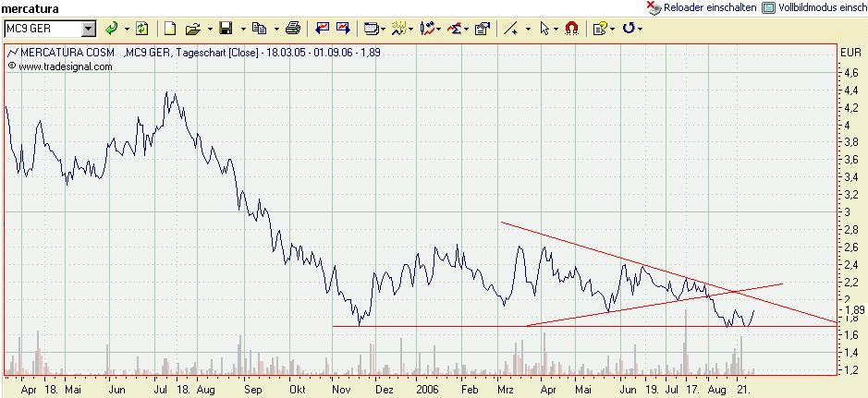Open the MC9 GER symbol dropdown
The image size is (868, 398).
(89, 29)
